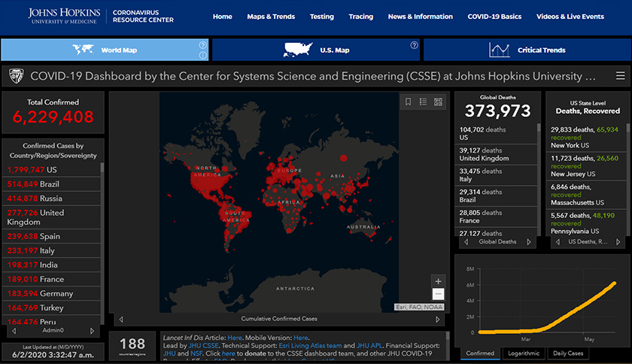Open Maps & Trends navigation menu
The image size is (632, 364).
pyautogui.click(x=271, y=17)
